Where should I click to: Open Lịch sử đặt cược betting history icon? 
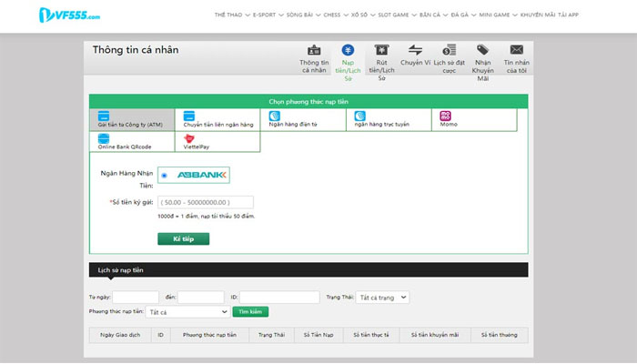(x=450, y=50)
